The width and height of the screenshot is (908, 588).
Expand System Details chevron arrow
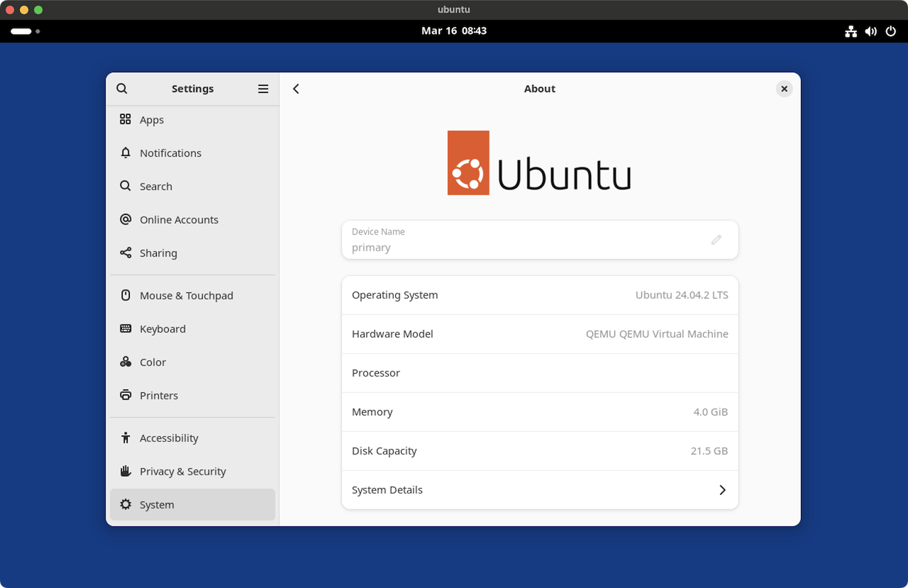click(722, 490)
